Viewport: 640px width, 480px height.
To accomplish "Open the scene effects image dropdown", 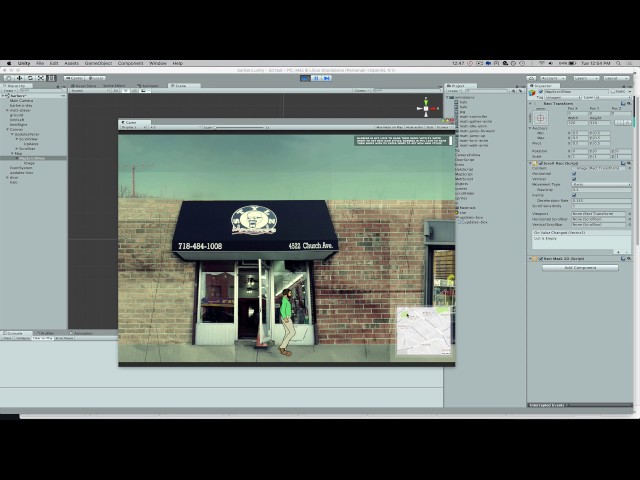I will tap(144, 91).
